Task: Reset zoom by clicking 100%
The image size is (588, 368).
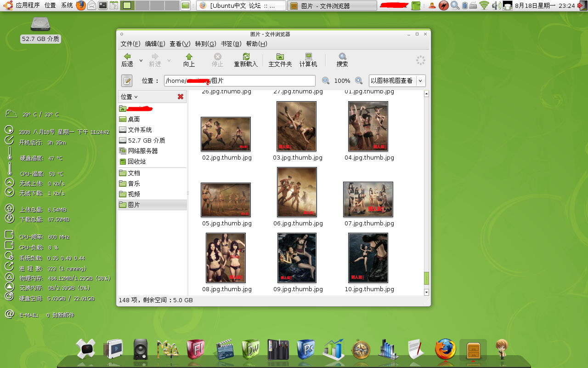Action: 342,80
